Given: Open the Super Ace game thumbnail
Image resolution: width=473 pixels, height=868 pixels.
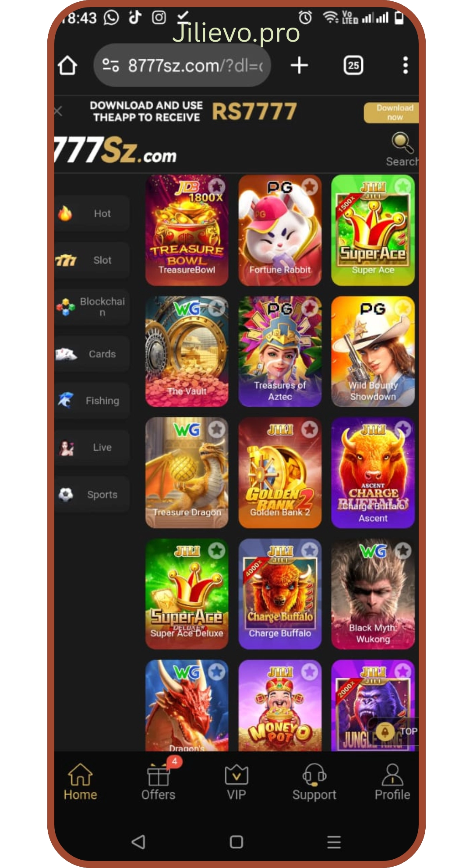Looking at the screenshot, I should pyautogui.click(x=373, y=230).
